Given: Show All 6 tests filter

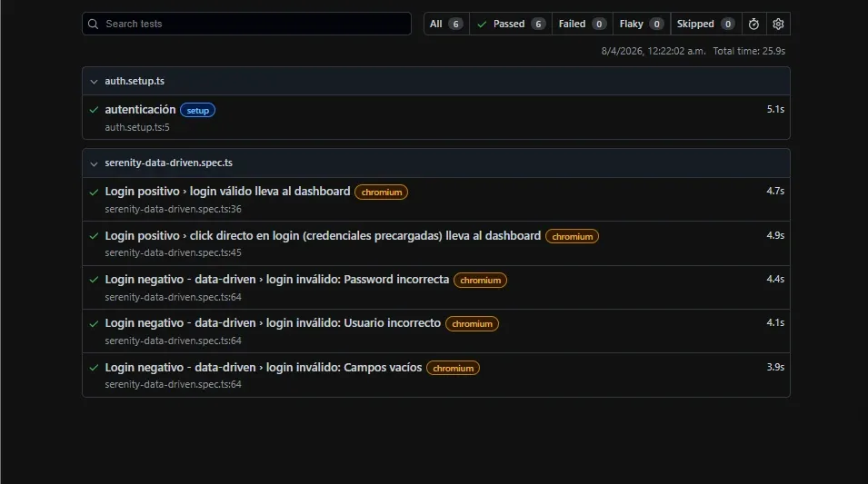Looking at the screenshot, I should pyautogui.click(x=446, y=24).
